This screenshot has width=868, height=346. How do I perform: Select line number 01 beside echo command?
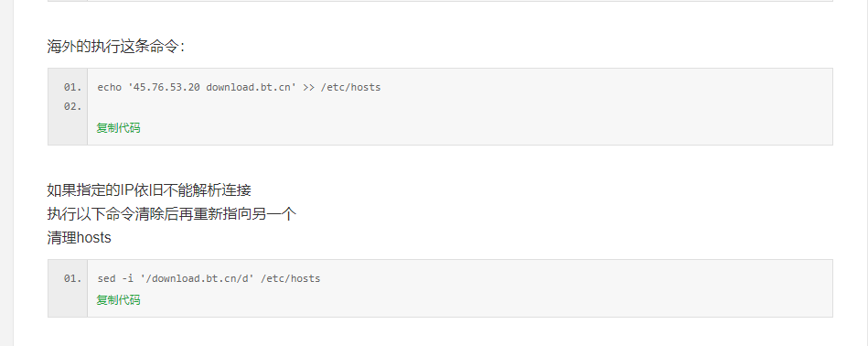72,88
